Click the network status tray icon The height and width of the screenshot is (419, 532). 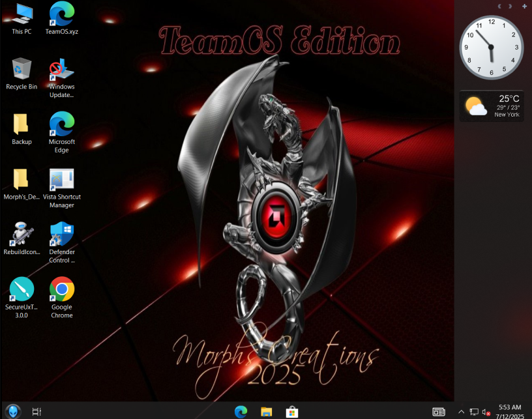[x=473, y=412]
